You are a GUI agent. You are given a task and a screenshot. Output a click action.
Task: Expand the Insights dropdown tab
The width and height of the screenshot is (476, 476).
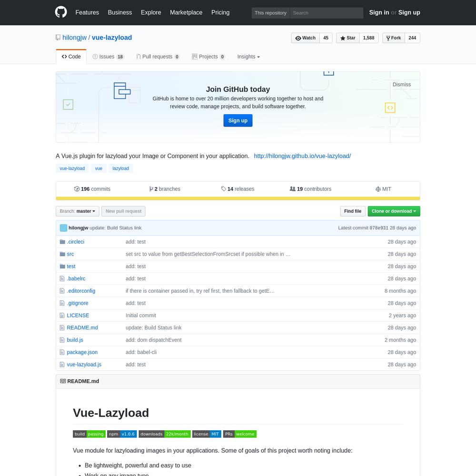(x=248, y=57)
